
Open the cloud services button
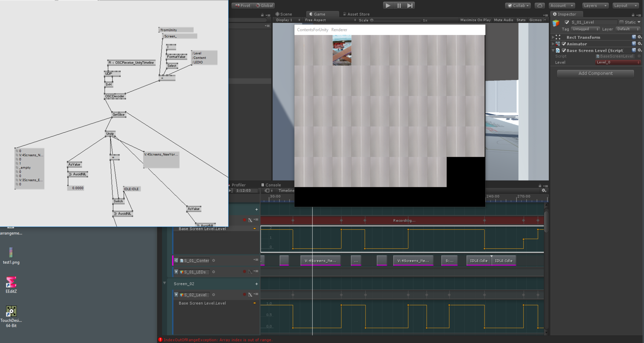pos(539,5)
